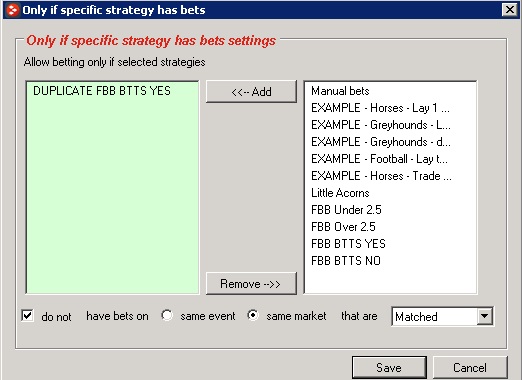Select 'FBB BTTS NO' strategy
Viewport: 522px width, 380px height.
coord(346,261)
